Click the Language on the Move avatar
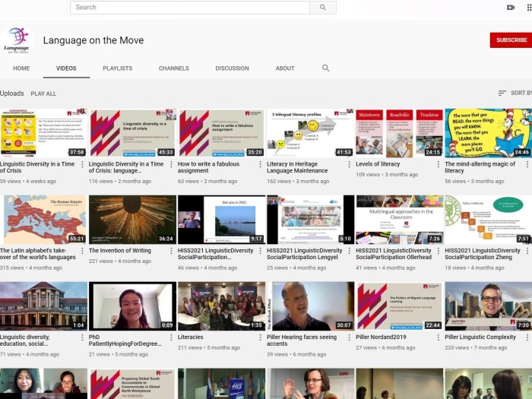Viewport: 532px width, 399px height. point(17,40)
